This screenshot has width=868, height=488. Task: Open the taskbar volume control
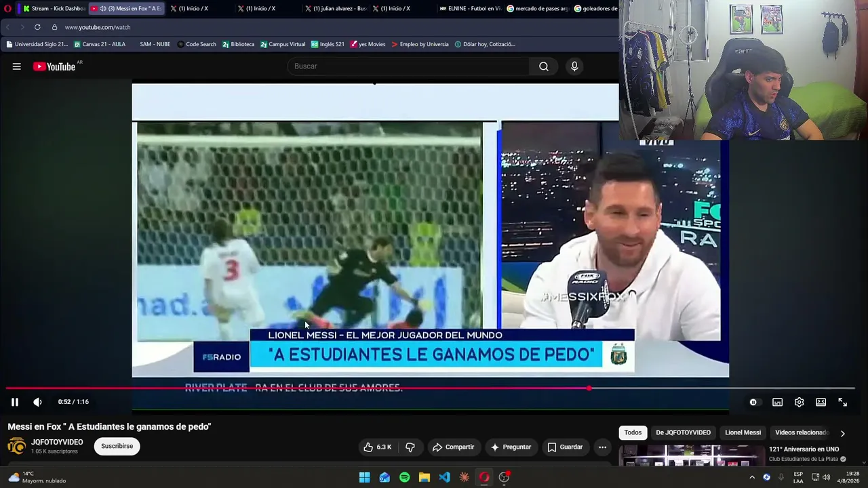point(826,477)
